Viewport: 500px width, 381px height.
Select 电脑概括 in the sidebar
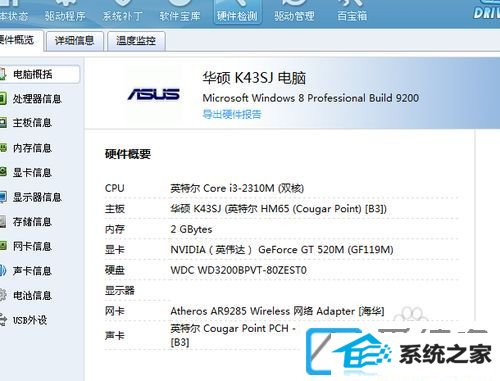(x=40, y=74)
